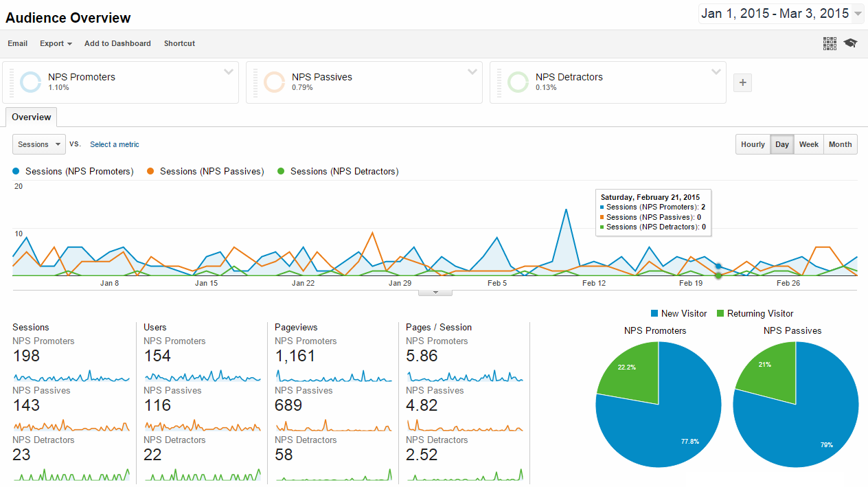Click the "+" icon to add a segment
This screenshot has height=487, width=868.
point(742,82)
